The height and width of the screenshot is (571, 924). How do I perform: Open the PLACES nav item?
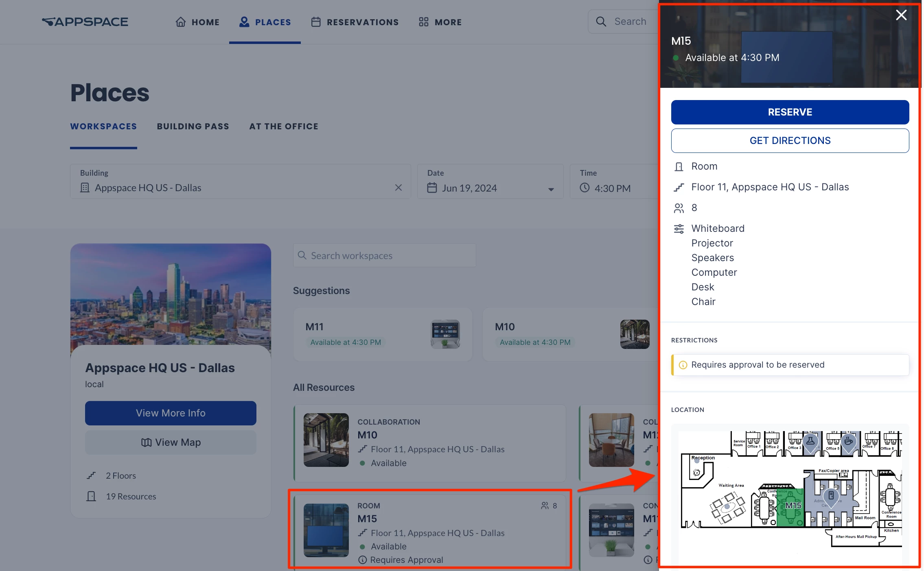click(x=265, y=22)
